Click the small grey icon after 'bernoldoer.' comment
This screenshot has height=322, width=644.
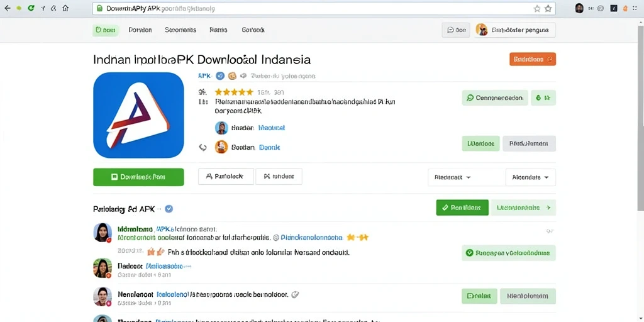[295, 294]
